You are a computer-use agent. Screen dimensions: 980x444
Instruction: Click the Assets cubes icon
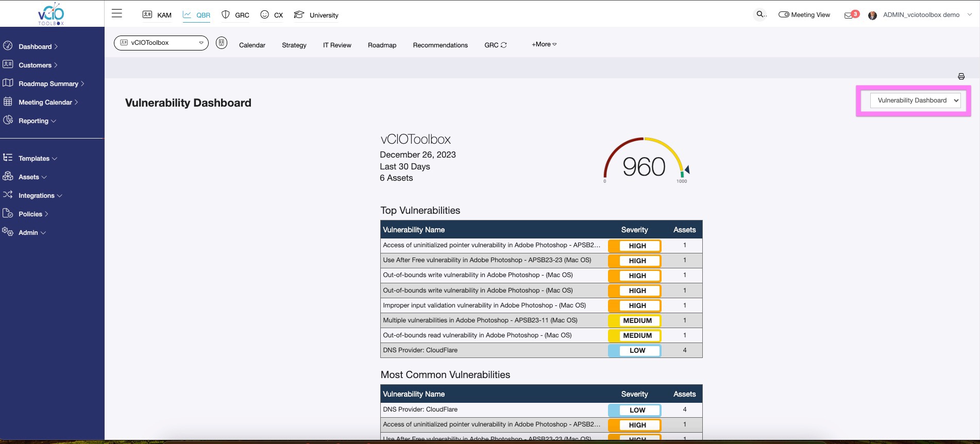point(8,176)
